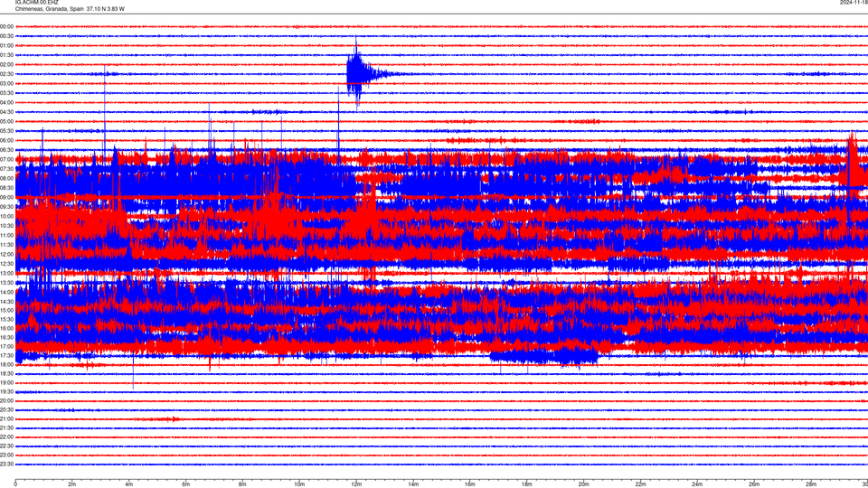Click the 21:30 time label

[x=6, y=428]
